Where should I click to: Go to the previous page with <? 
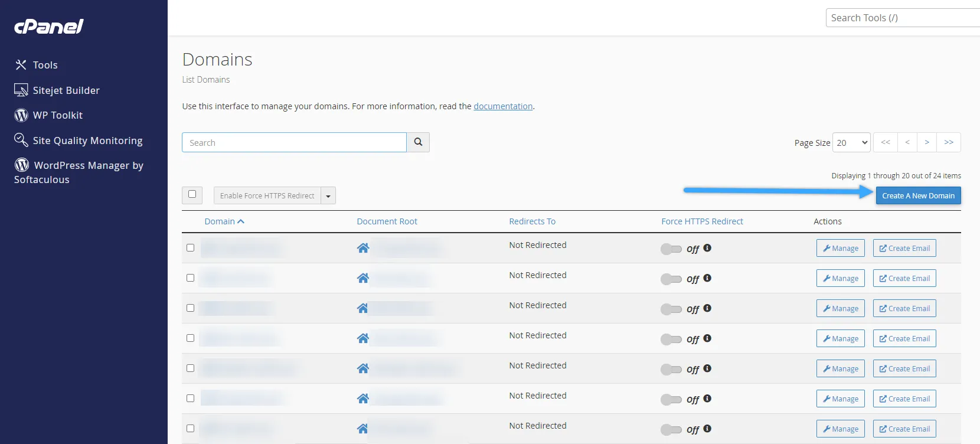click(x=907, y=142)
